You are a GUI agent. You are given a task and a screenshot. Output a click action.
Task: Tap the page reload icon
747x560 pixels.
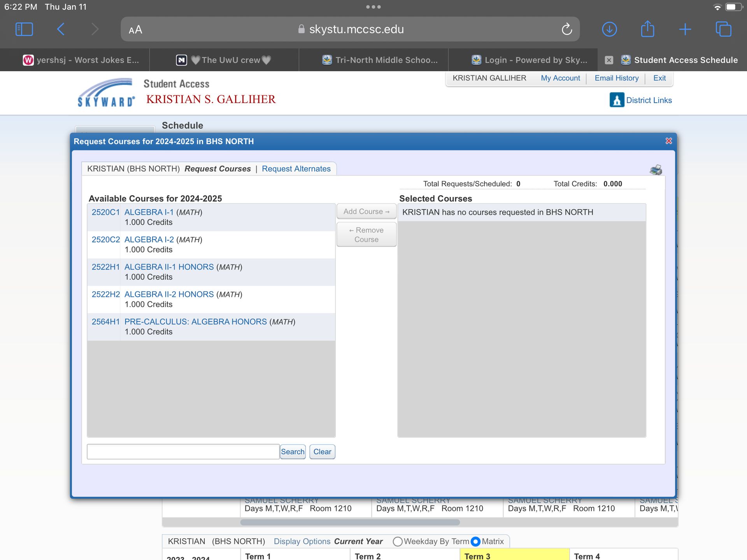(567, 29)
